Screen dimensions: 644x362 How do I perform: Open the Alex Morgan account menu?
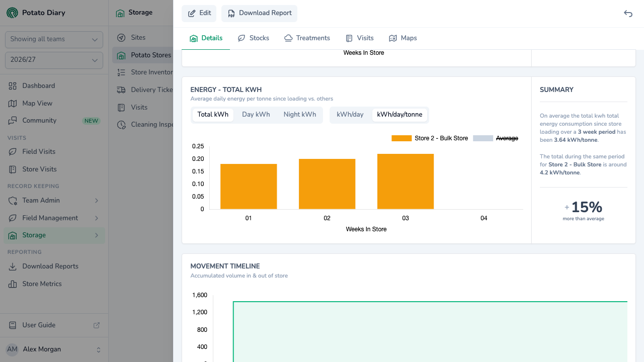[54, 349]
